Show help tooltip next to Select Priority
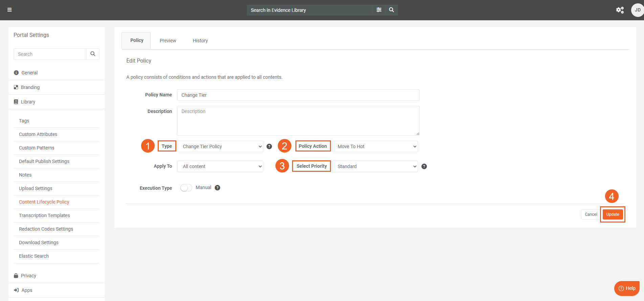The height and width of the screenshot is (301, 644). point(424,166)
